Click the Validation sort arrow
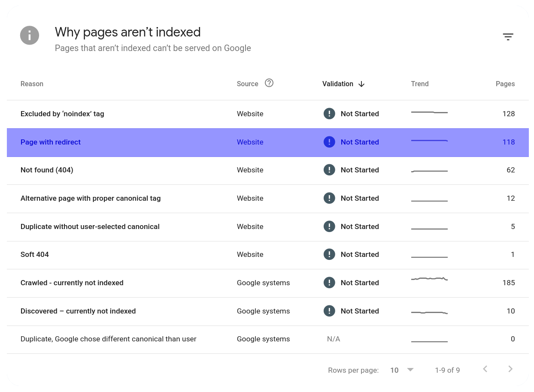Screen dimensions: 534x392 [361, 84]
